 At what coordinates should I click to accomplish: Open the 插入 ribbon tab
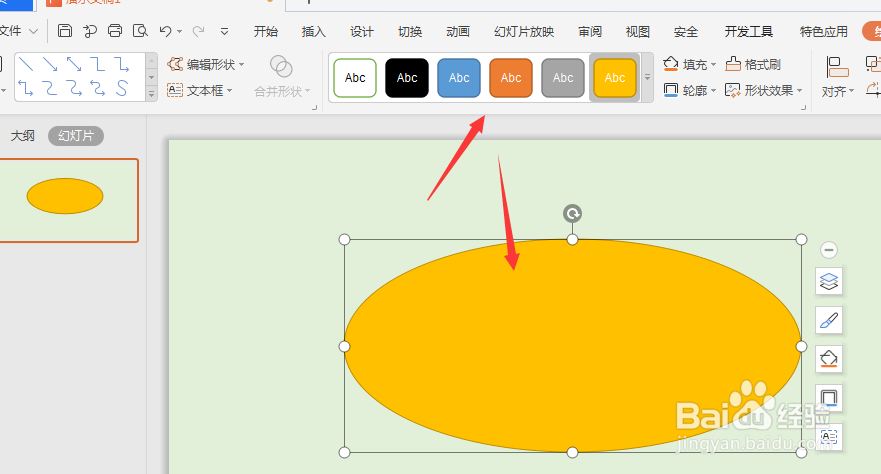pos(314,31)
